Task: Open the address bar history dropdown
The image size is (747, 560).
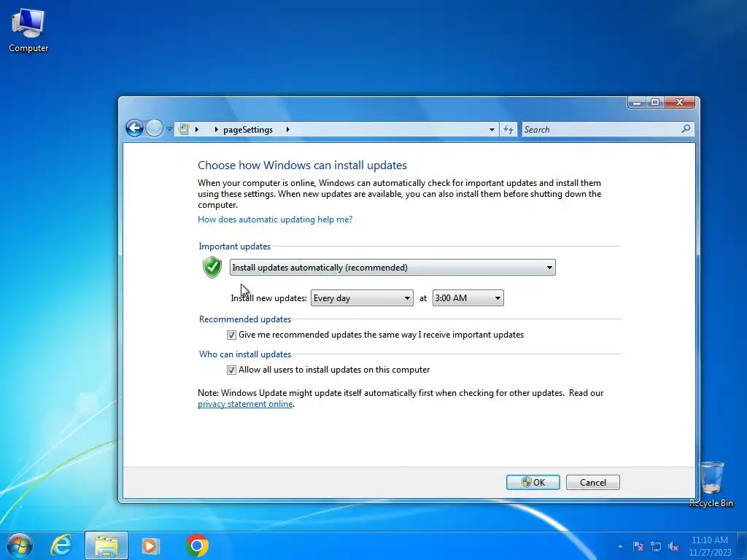Action: [x=492, y=130]
